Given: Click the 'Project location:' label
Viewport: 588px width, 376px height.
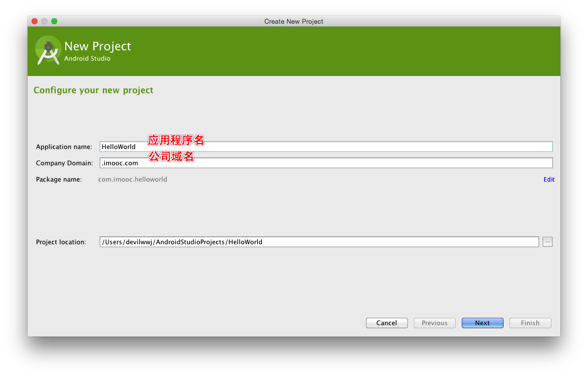Looking at the screenshot, I should click(x=61, y=242).
